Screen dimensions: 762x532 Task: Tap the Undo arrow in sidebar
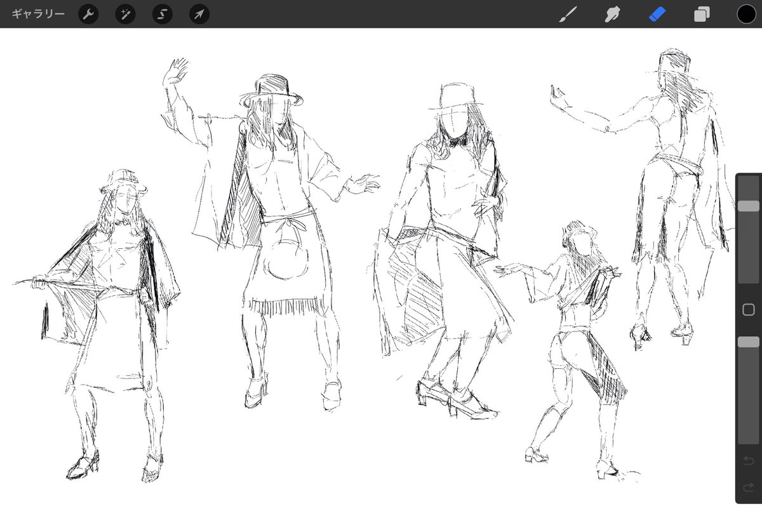[x=748, y=460]
